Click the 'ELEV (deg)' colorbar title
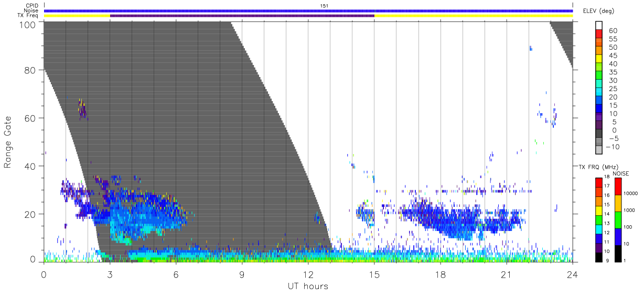The image size is (644, 297). (x=599, y=11)
